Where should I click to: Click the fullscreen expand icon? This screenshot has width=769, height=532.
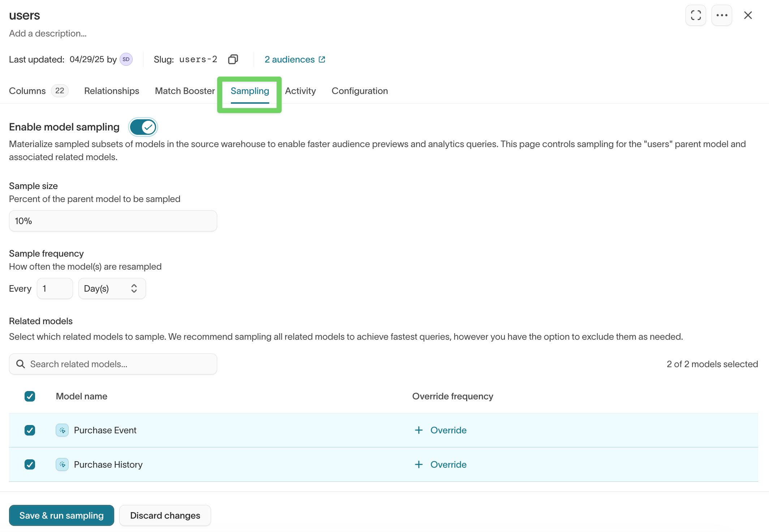click(696, 15)
